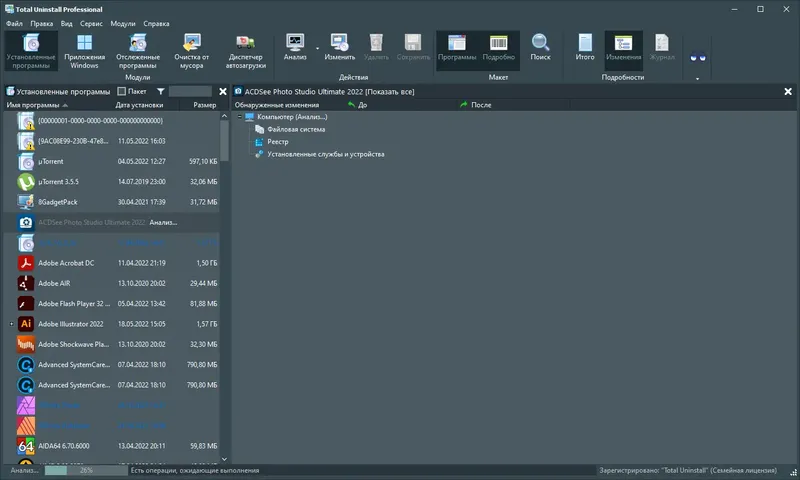Click the size 1,50 ГБ of Adobe Acrobat
The image size is (800, 480).
pos(207,263)
